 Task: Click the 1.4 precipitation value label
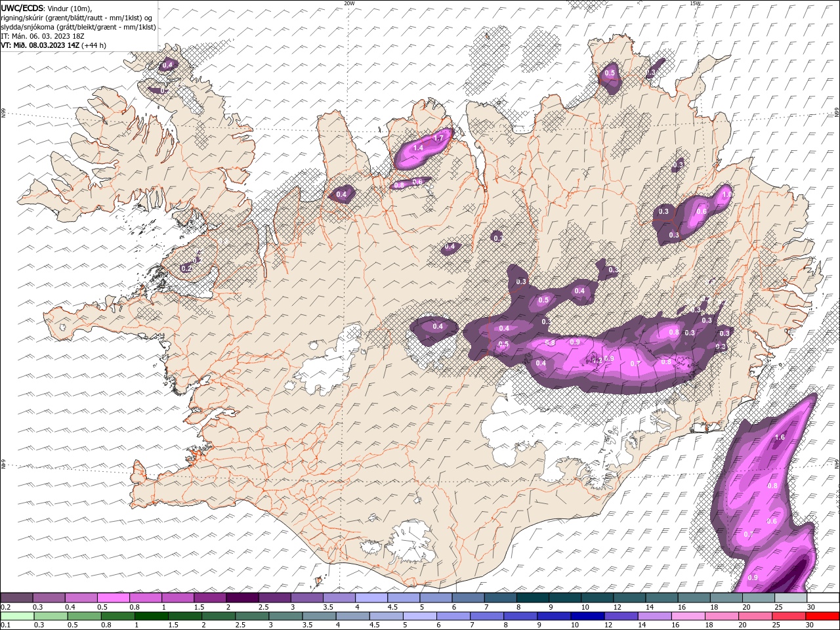[417, 148]
